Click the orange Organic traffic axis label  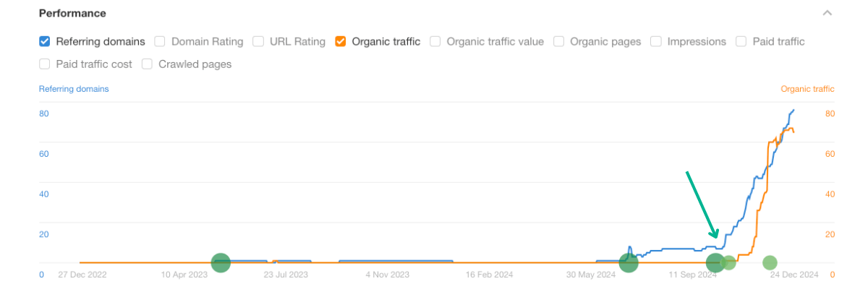pos(807,90)
